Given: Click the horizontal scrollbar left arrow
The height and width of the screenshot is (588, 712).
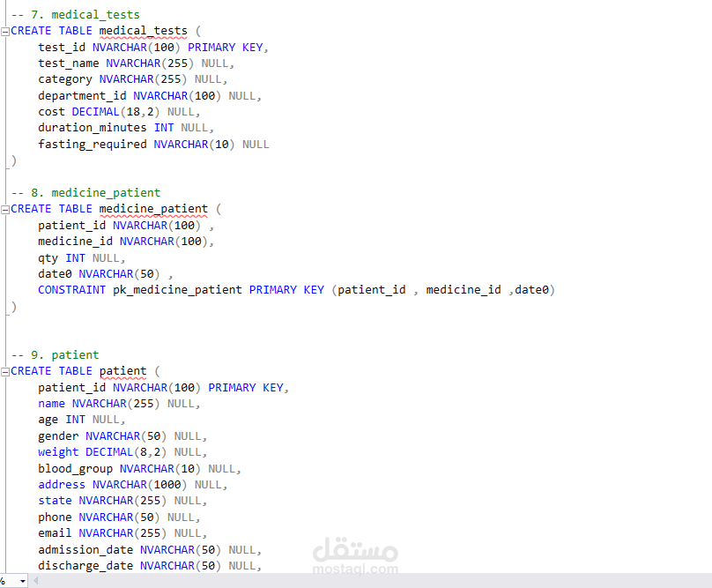Looking at the screenshot, I should (35, 580).
